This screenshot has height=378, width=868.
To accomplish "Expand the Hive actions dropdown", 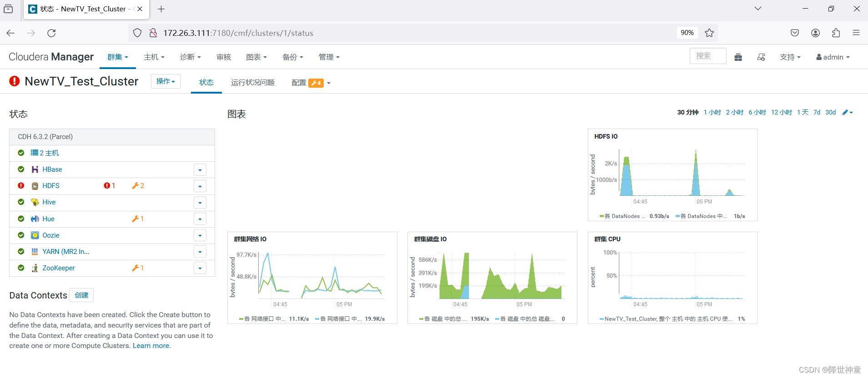I will point(200,203).
